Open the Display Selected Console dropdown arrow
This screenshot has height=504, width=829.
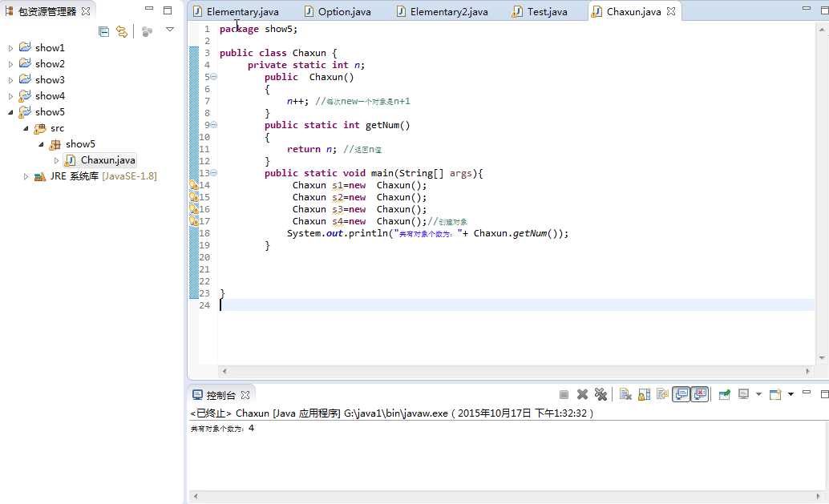coord(758,394)
